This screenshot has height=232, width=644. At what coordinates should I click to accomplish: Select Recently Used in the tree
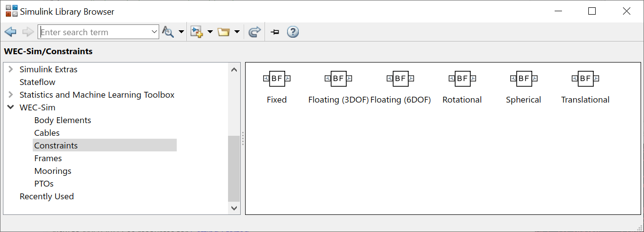click(x=47, y=196)
